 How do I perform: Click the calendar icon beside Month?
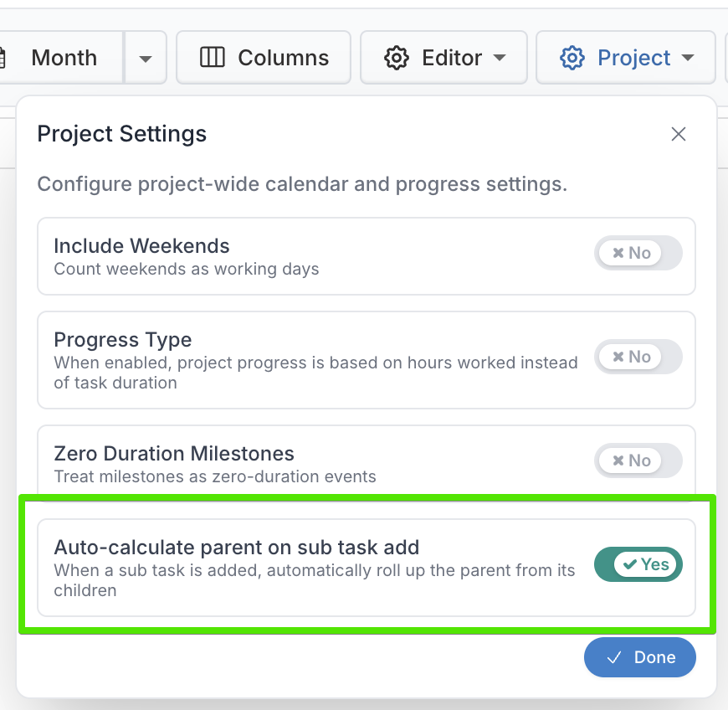pyautogui.click(x=2, y=58)
